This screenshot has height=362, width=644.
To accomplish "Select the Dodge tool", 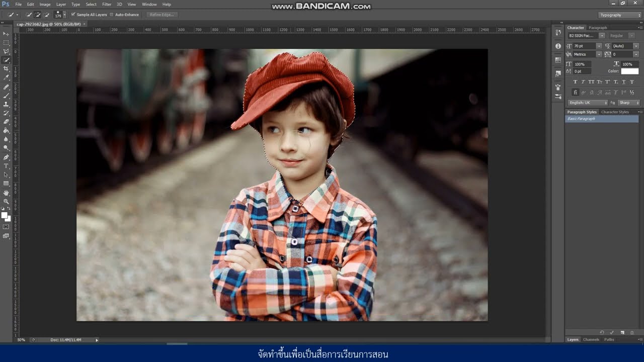I will click(6, 148).
